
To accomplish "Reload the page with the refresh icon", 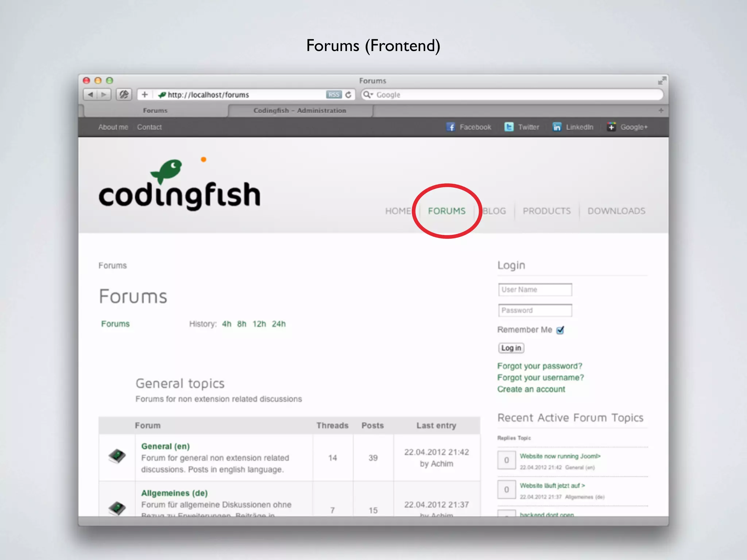I will pos(348,95).
